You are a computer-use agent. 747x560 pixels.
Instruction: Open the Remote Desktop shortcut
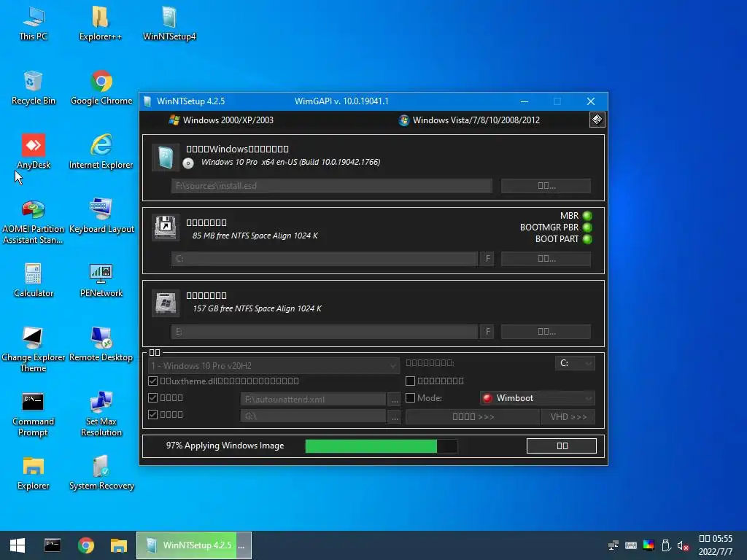pyautogui.click(x=101, y=345)
